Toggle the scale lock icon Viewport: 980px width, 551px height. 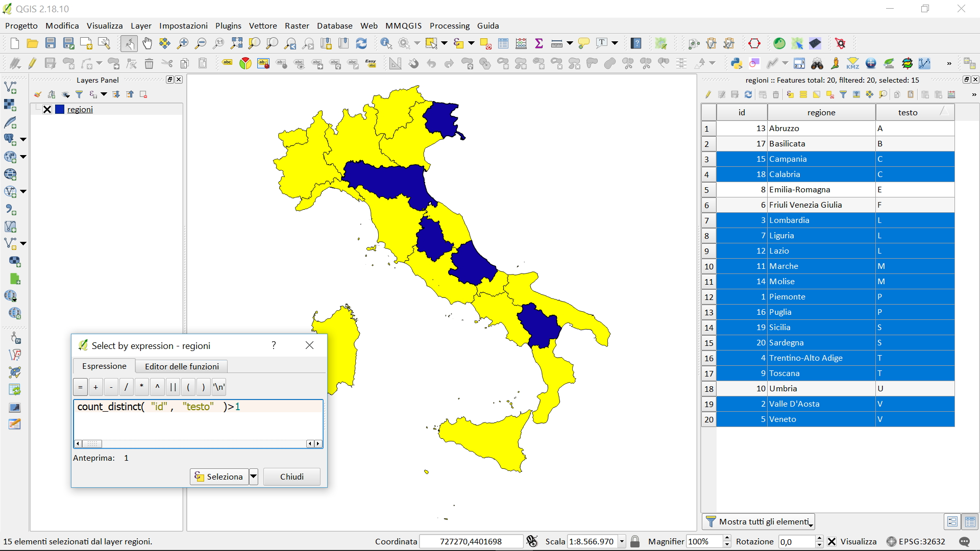point(635,542)
